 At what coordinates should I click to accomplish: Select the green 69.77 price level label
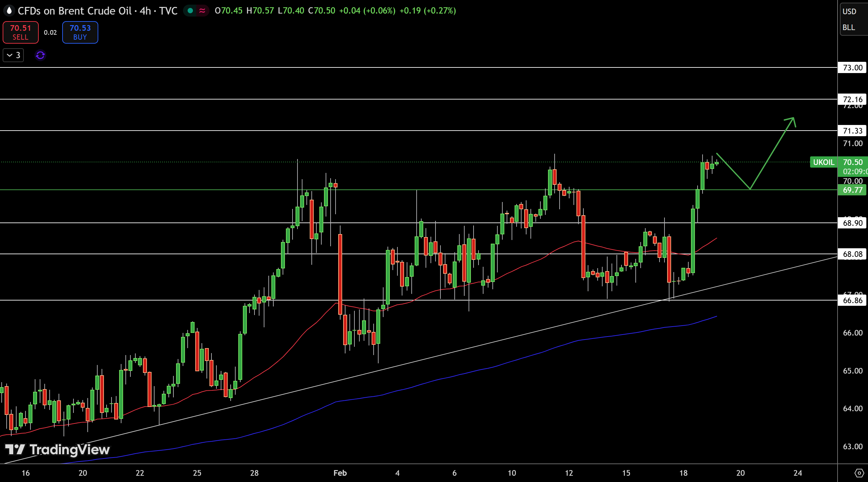(852, 190)
